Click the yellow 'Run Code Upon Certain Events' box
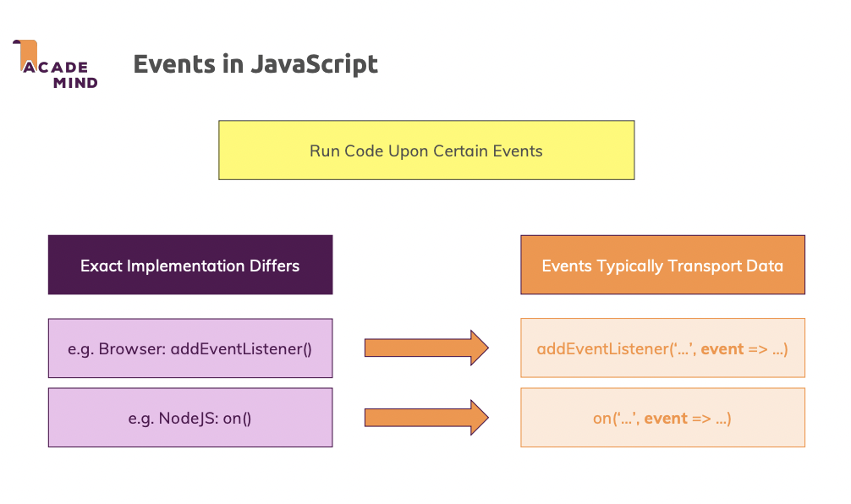Image resolution: width=851 pixels, height=504 pixels. pos(426,151)
